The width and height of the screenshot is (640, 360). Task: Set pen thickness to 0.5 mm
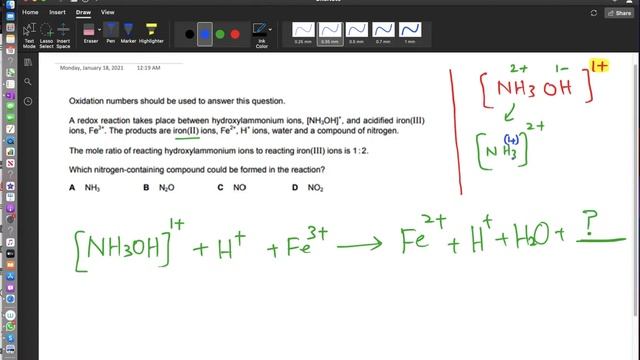coord(356,33)
